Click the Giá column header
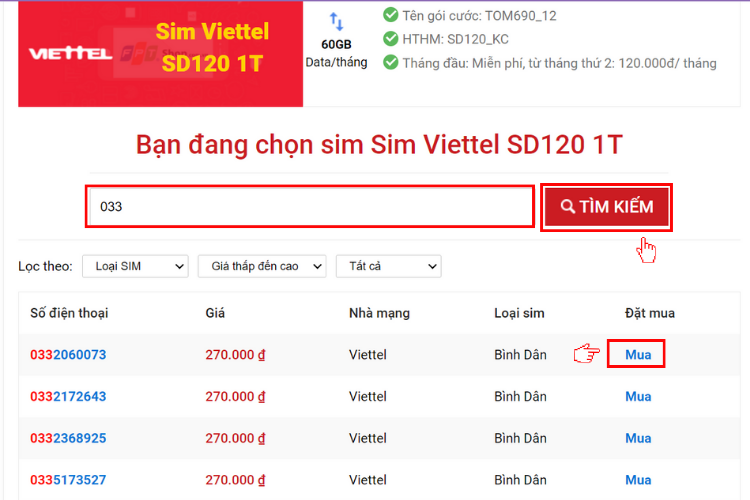The image size is (750, 500). click(x=215, y=313)
